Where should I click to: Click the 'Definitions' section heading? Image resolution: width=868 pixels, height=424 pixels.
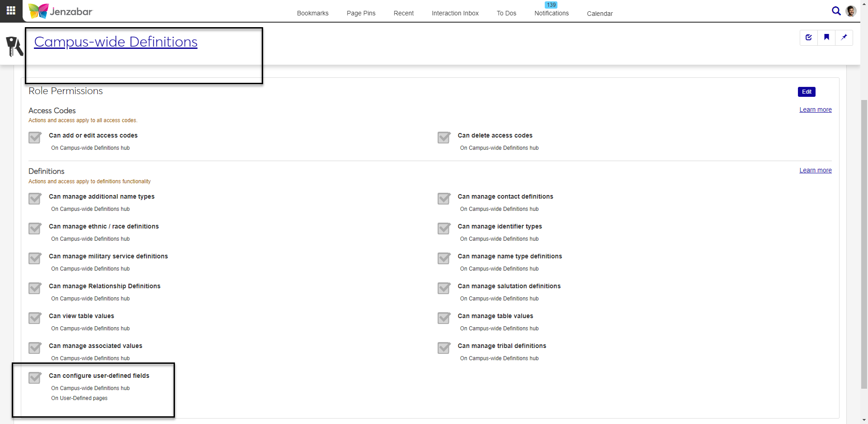pos(47,171)
